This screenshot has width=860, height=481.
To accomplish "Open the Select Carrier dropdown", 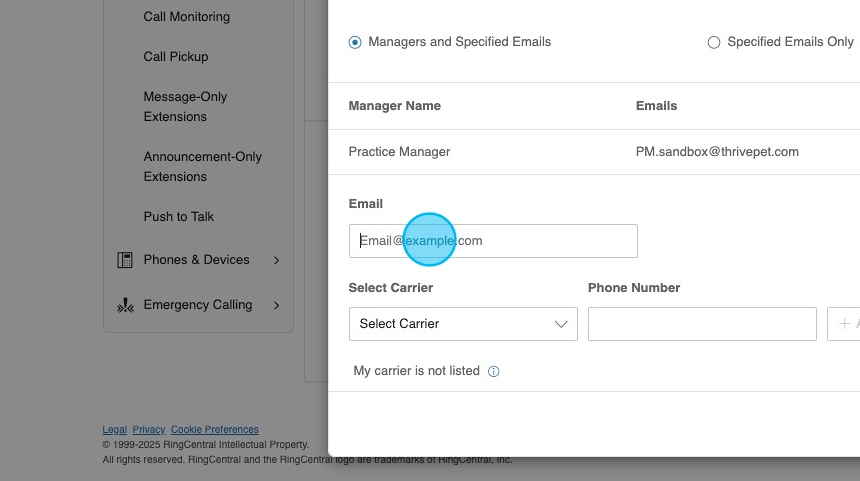I will click(462, 324).
